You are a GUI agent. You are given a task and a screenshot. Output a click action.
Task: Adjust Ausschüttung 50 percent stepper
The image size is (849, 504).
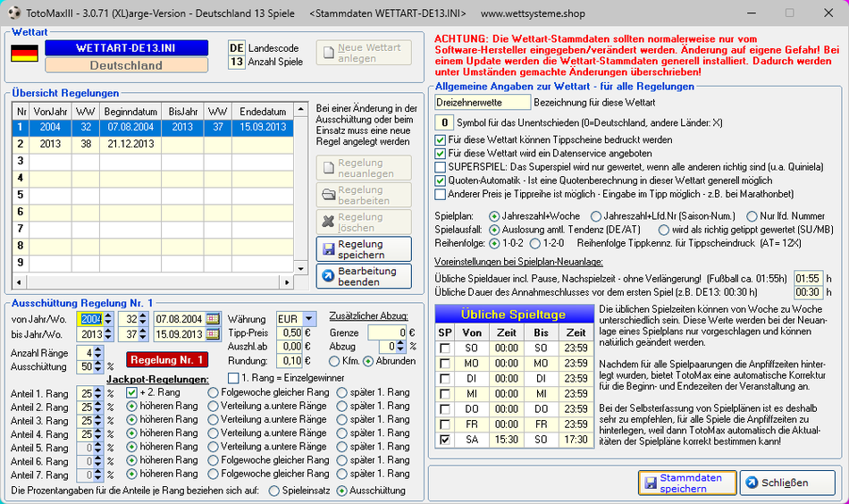coord(98,366)
